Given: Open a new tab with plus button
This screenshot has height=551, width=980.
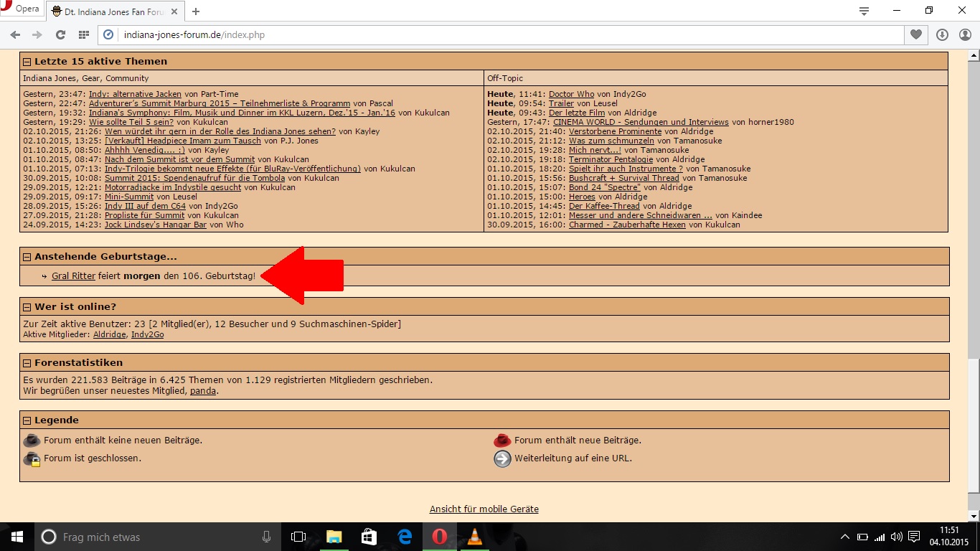Looking at the screenshot, I should tap(196, 11).
